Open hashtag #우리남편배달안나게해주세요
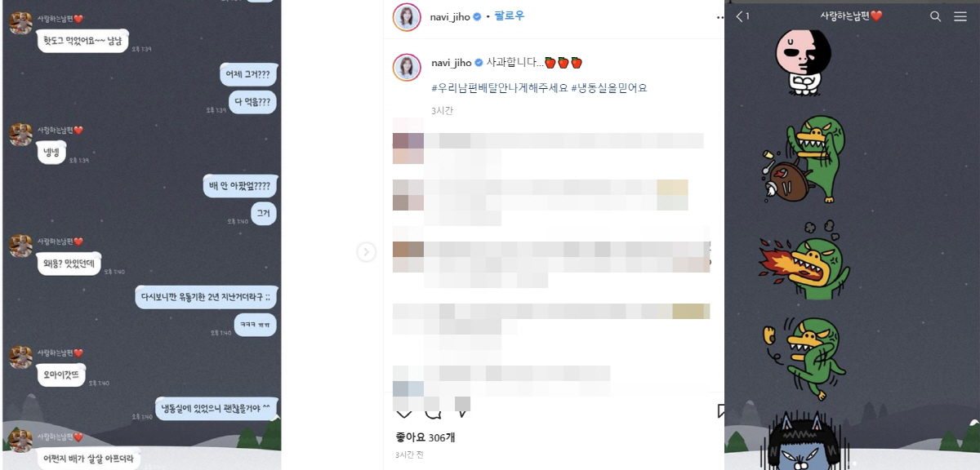980x470 pixels. 498,87
